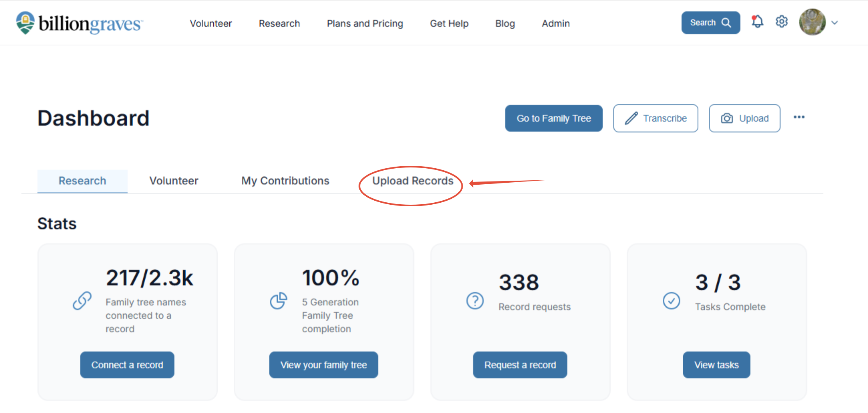Open the Get Help menu
Viewport: 868px width, 413px height.
coord(449,24)
